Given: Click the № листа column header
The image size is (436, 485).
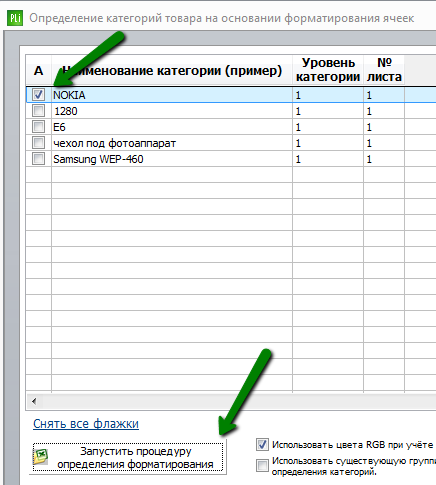Looking at the screenshot, I should coord(384,70).
